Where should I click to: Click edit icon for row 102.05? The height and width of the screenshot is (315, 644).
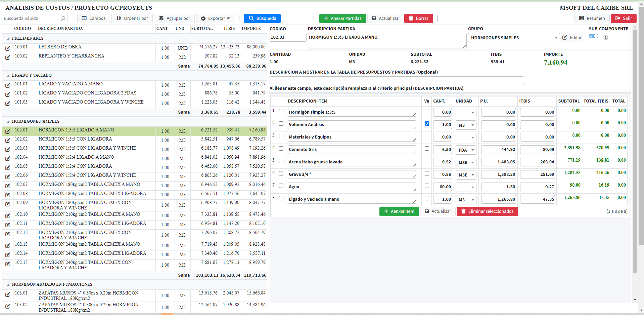(x=7, y=168)
